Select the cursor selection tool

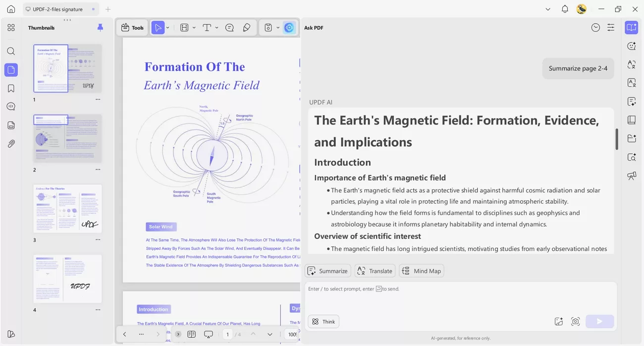[x=158, y=28]
